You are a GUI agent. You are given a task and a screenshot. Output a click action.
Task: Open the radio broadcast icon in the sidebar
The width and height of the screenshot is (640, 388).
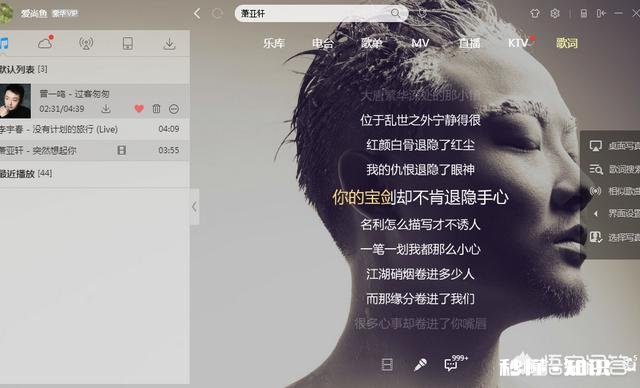pos(86,43)
